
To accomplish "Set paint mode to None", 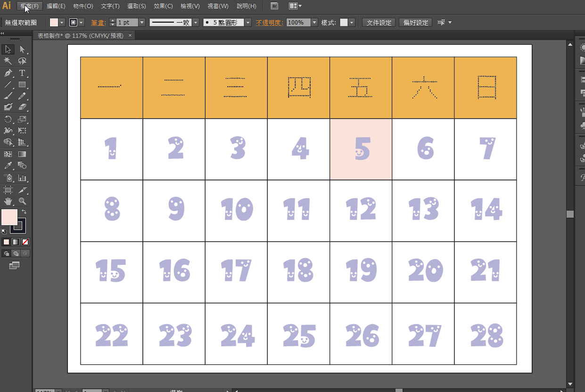I will 25,242.
